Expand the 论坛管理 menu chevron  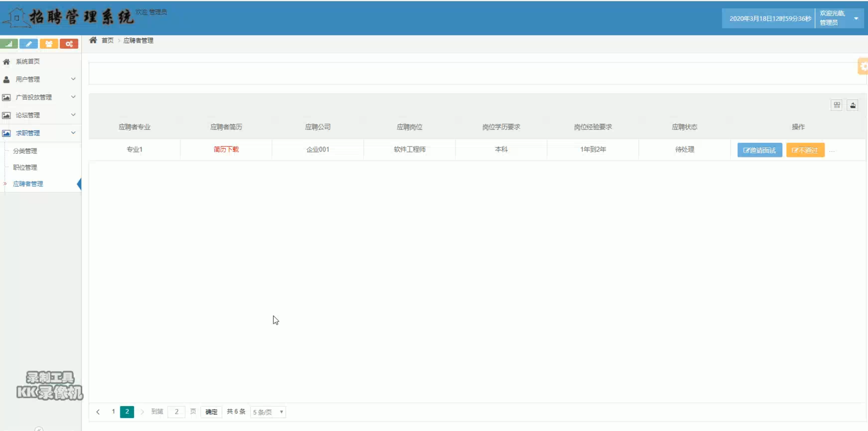(73, 115)
